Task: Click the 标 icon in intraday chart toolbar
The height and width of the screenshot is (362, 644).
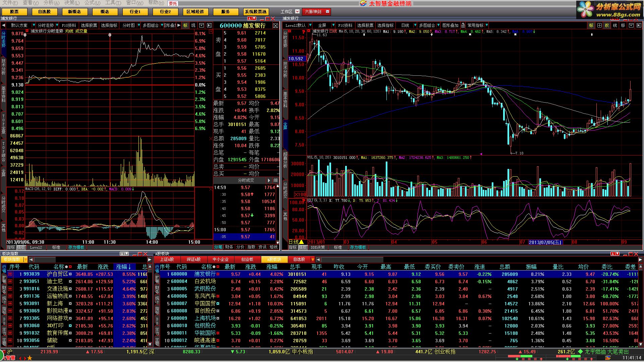Action: click(185, 25)
